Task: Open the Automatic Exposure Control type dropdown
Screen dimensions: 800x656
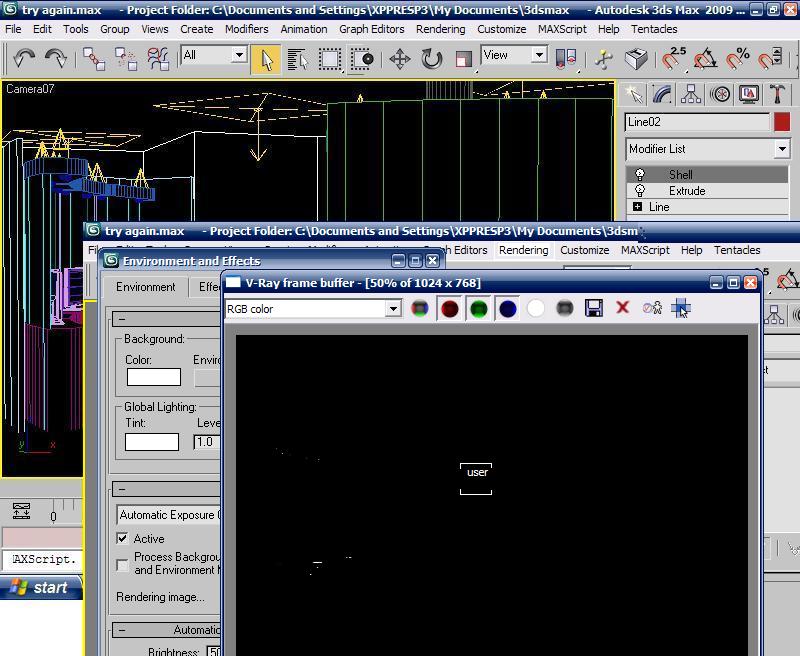Action: tap(168, 515)
